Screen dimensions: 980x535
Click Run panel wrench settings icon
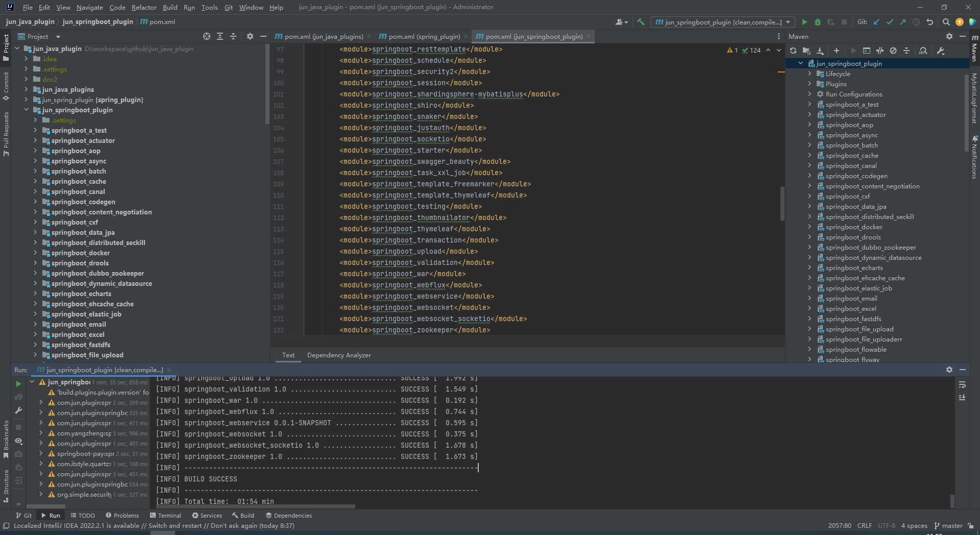[x=19, y=410]
